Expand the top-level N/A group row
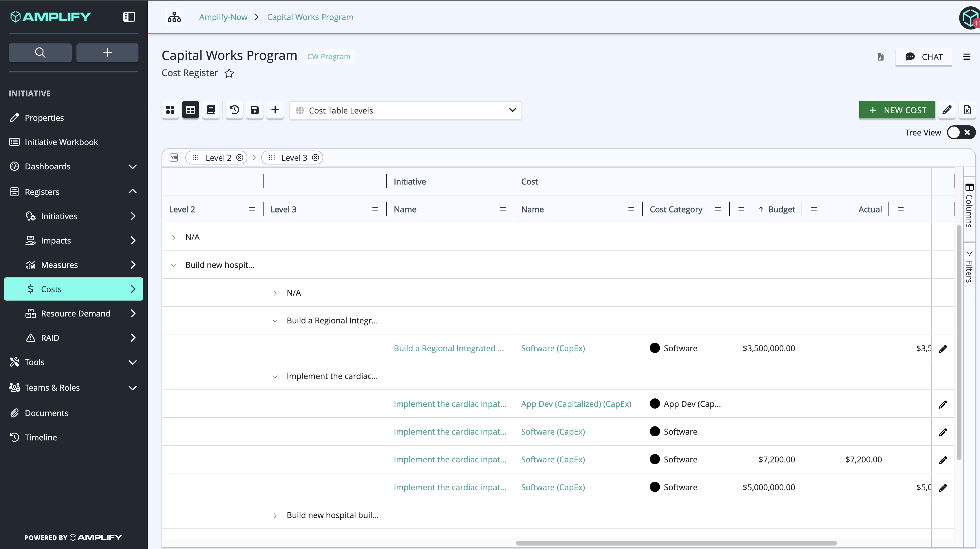Viewport: 980px width, 549px height. (173, 238)
